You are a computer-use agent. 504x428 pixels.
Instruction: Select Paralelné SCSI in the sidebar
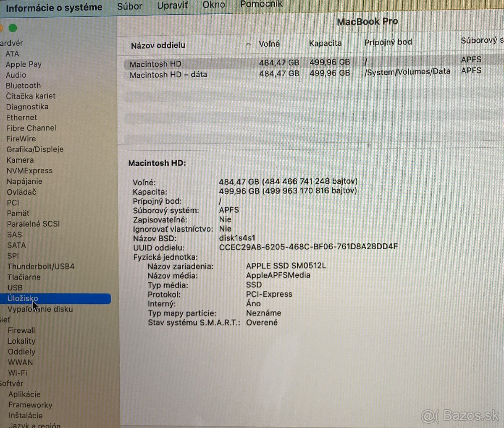[x=33, y=224]
